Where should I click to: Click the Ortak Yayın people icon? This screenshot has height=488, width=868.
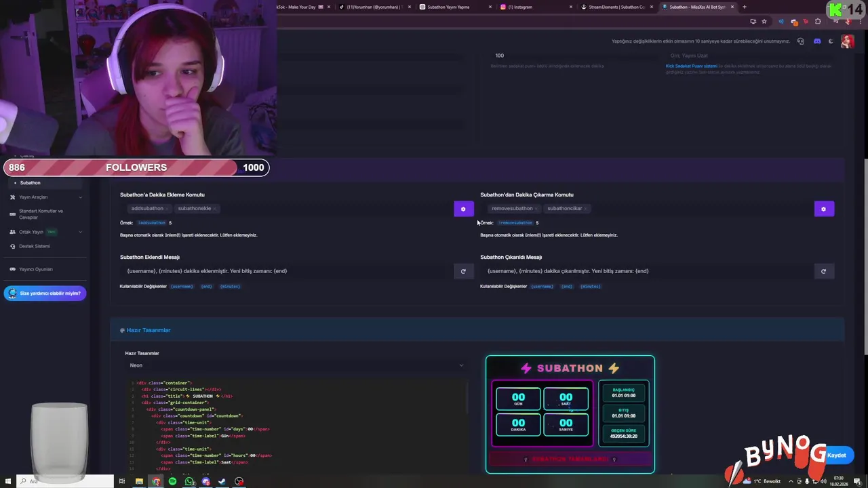pyautogui.click(x=13, y=232)
